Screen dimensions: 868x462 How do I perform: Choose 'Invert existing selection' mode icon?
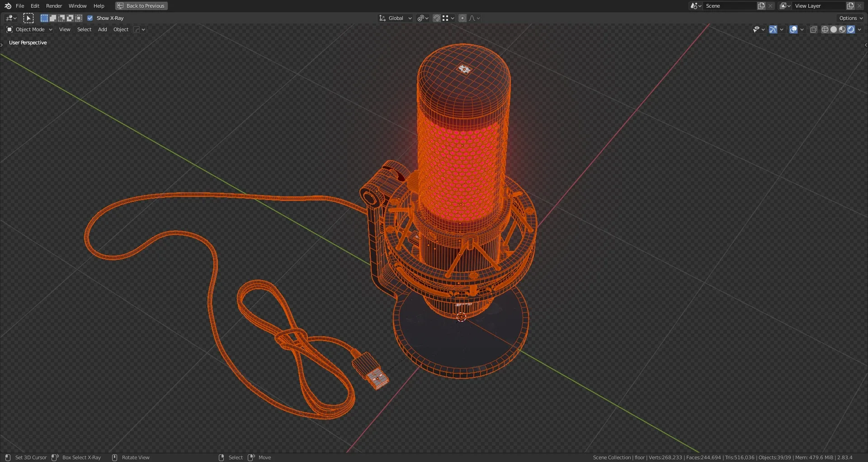pos(70,18)
